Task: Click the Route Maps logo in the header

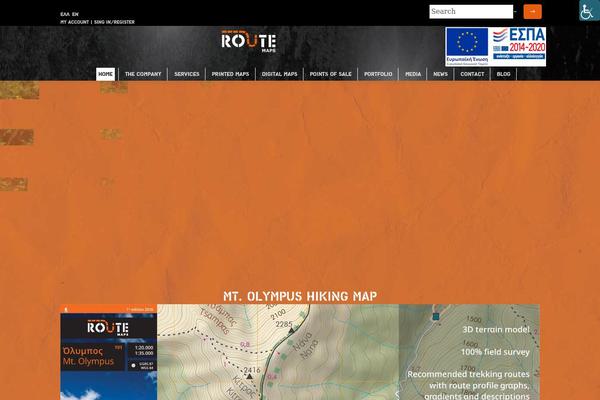Action: [x=248, y=43]
